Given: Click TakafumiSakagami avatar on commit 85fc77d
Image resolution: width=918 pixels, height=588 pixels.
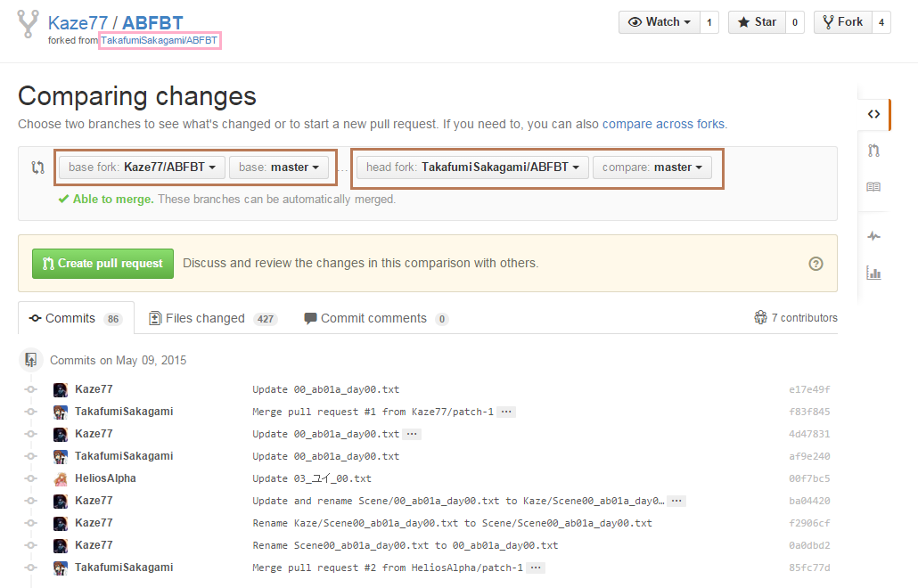Looking at the screenshot, I should coord(61,568).
